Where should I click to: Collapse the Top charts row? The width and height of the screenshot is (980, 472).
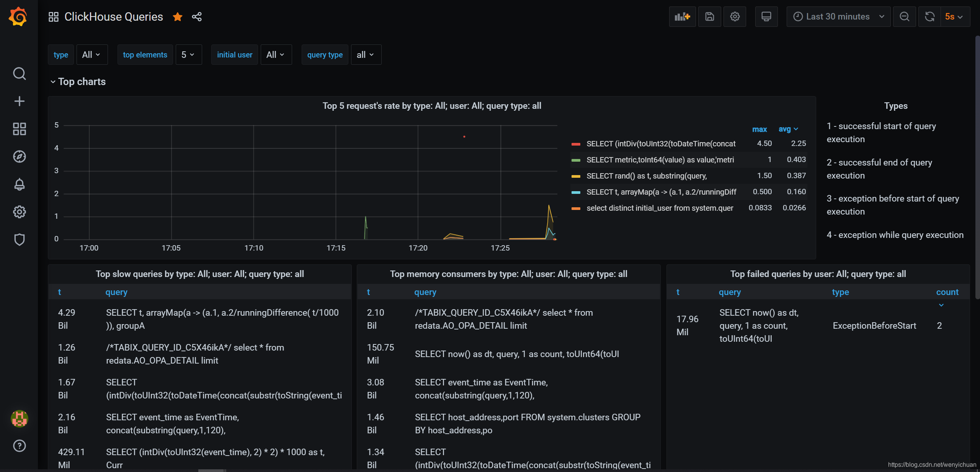[x=78, y=82]
